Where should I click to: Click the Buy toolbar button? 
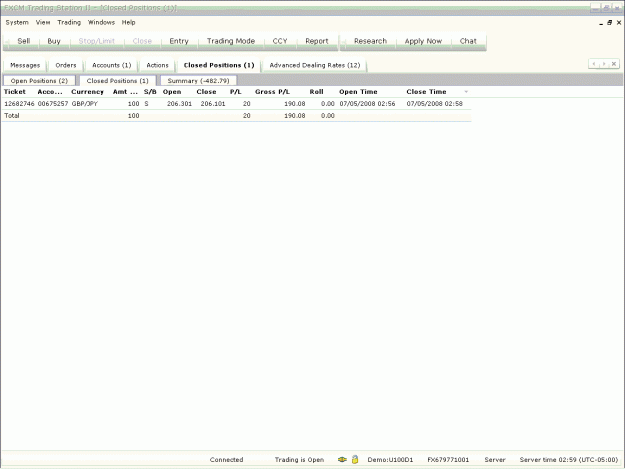[x=54, y=41]
